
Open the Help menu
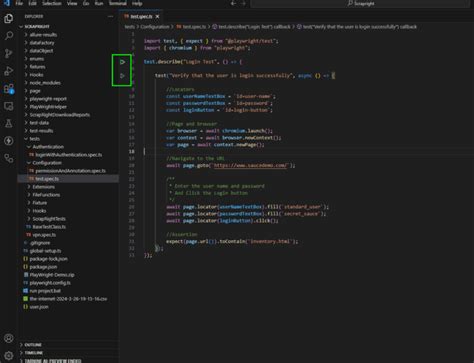137,3
